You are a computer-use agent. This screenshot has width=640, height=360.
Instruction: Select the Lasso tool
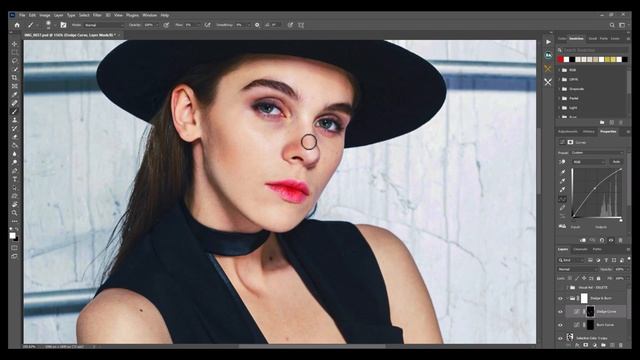click(15, 61)
